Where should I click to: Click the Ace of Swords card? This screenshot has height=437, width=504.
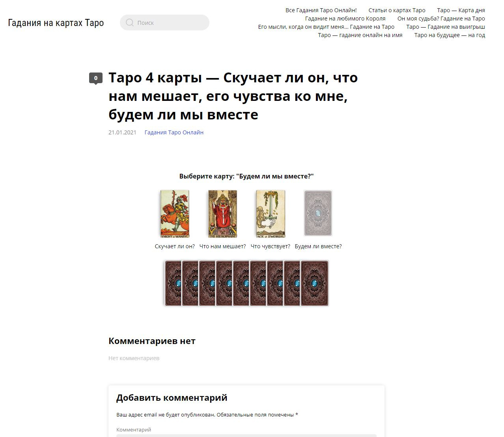271,214
